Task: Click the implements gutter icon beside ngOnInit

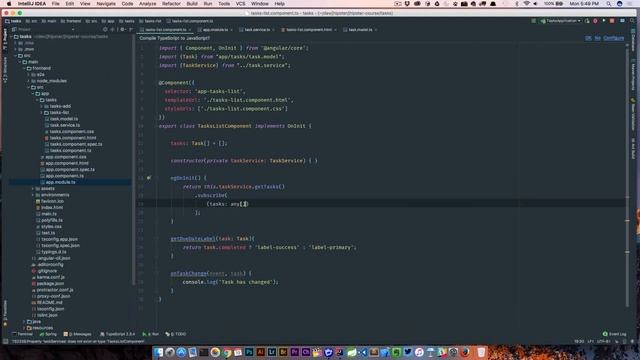Action: coord(149,178)
